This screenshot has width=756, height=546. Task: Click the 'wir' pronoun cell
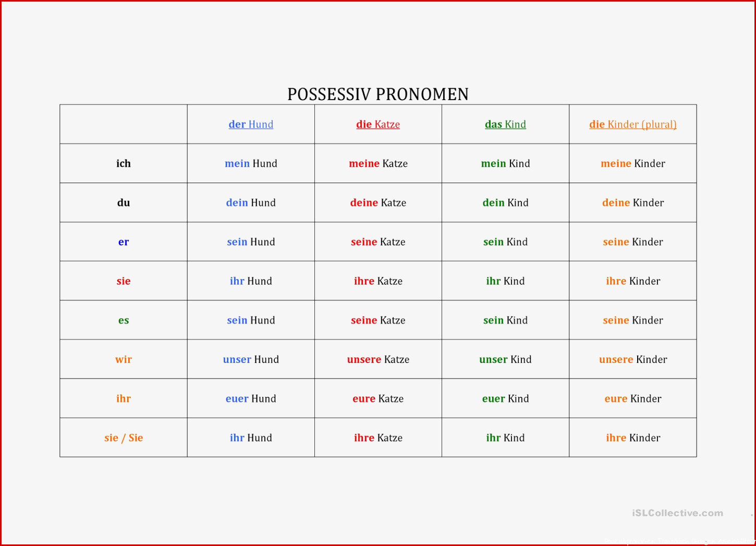click(124, 359)
